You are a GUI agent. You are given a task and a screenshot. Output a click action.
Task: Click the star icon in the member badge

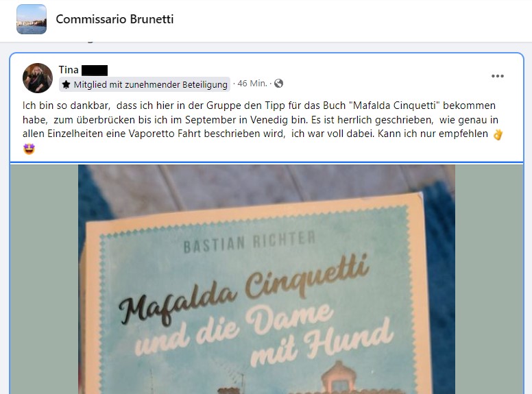66,84
